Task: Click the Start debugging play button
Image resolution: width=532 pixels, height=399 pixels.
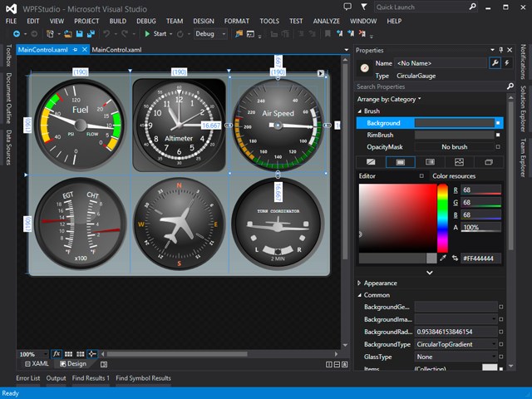Action: pyautogui.click(x=147, y=34)
